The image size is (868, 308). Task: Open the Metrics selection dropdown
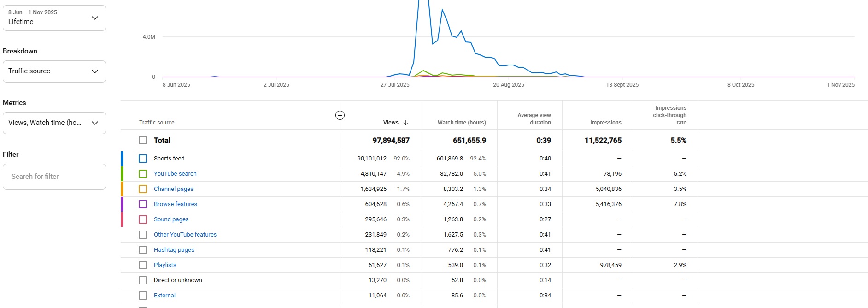54,123
